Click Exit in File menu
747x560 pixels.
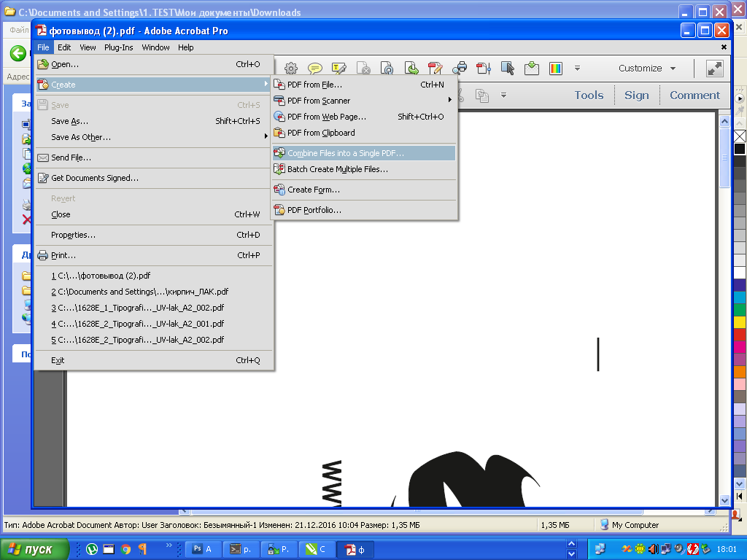152,360
